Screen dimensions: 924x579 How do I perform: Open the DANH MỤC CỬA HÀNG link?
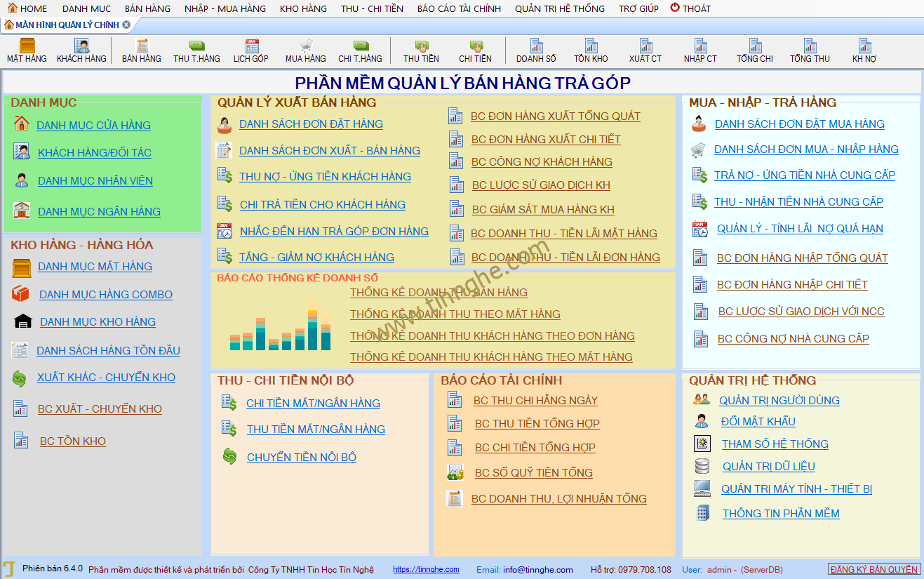93,126
